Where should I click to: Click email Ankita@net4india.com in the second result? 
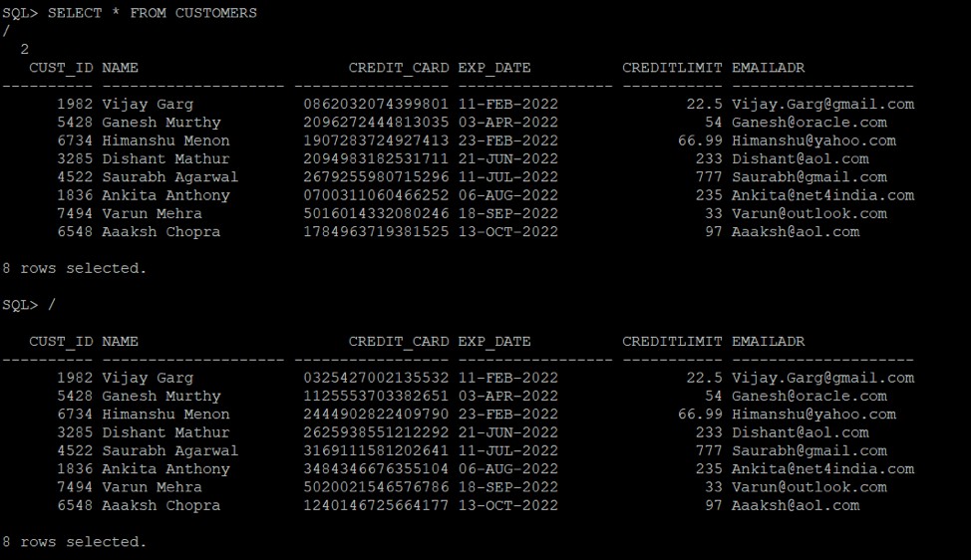pos(822,468)
